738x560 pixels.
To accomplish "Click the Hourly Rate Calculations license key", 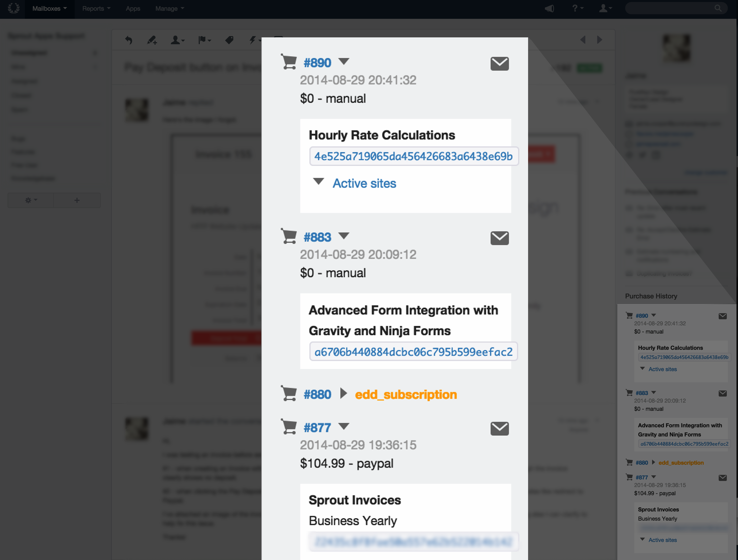I will (x=413, y=156).
